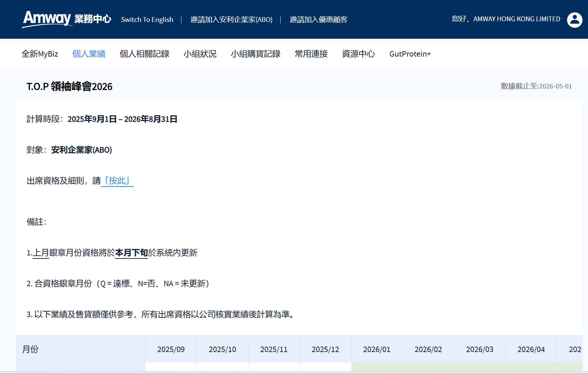Viewport: 588px width, 374px height.
Task: Open 小組購貨記錄 menu
Action: point(256,54)
